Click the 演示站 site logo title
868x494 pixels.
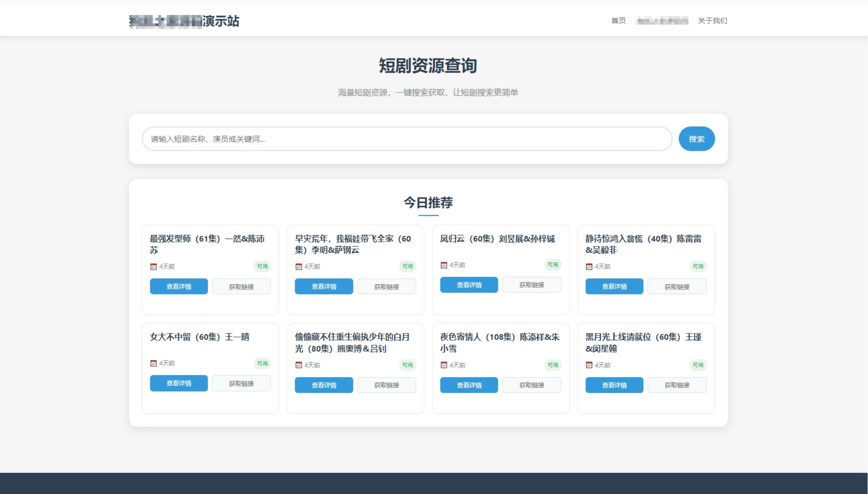(x=184, y=21)
